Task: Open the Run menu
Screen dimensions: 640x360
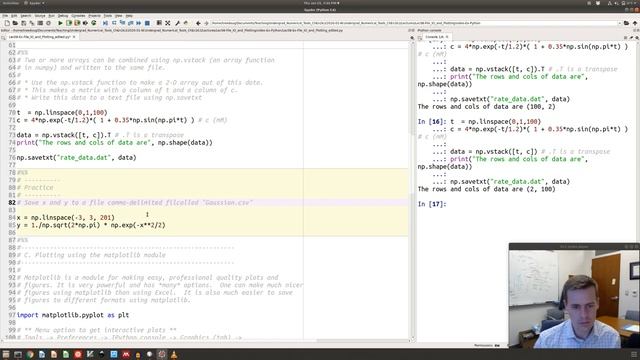Action: coord(51,16)
